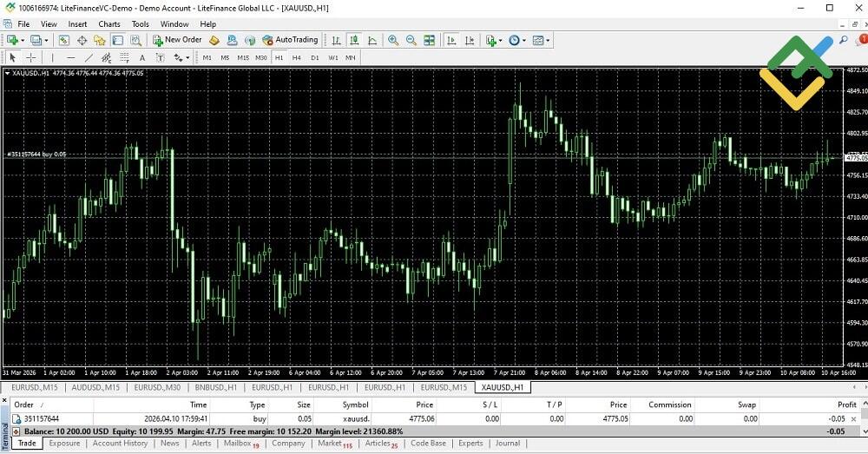Image resolution: width=868 pixels, height=454 pixels.
Task: Open the Account History tab
Action: click(120, 443)
